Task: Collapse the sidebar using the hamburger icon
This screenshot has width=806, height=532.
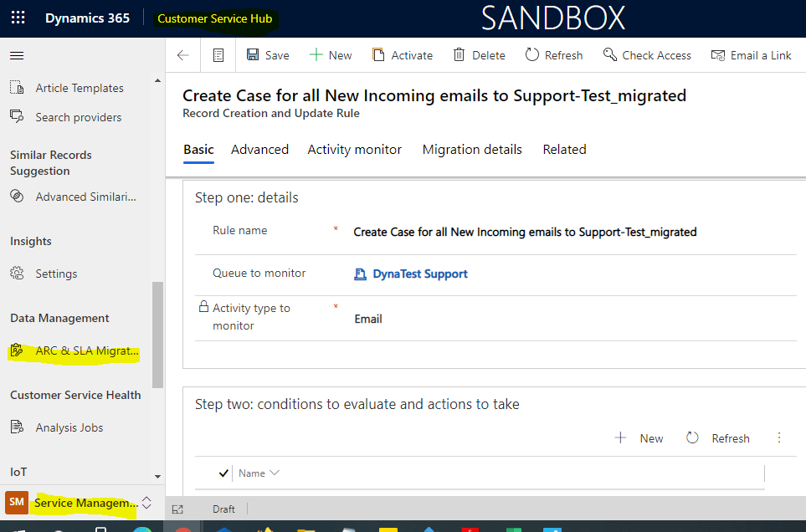Action: pos(17,56)
